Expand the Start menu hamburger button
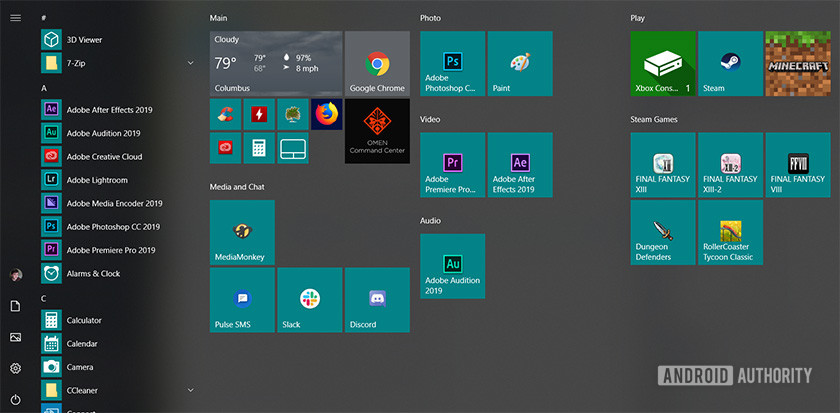The width and height of the screenshot is (840, 413). [16, 18]
